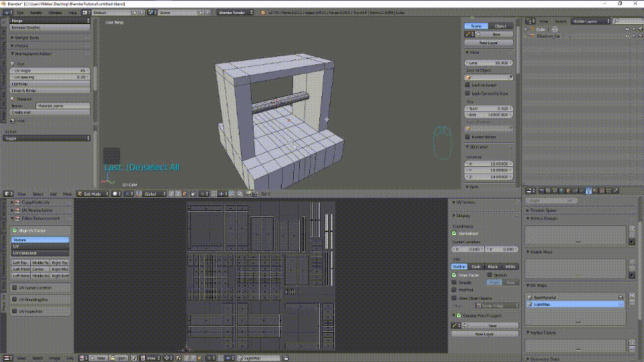Image resolution: width=644 pixels, height=362 pixels.
Task: Check the Lock to Cursor option
Action: tap(468, 85)
